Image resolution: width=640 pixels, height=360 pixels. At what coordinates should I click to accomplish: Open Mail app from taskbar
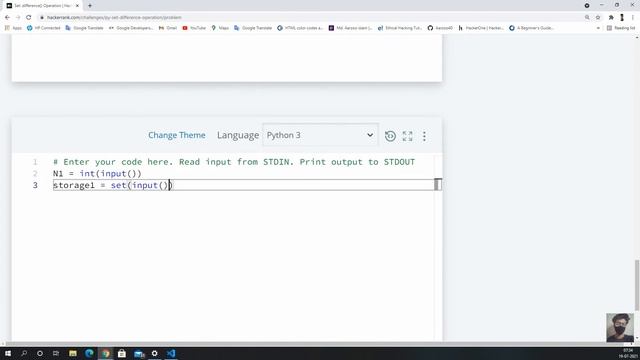point(139,353)
